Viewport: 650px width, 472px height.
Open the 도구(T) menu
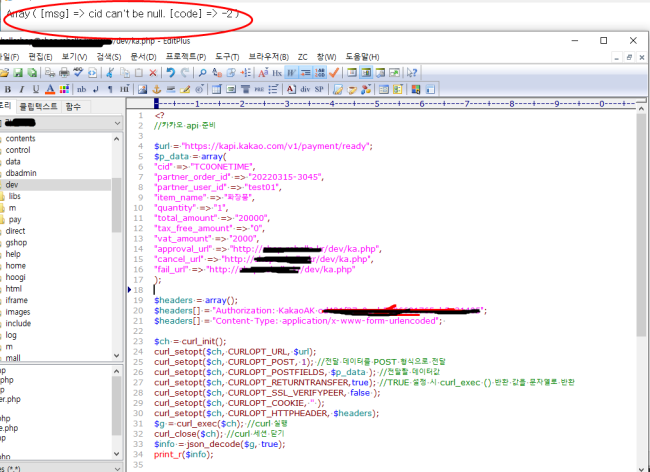click(x=227, y=57)
